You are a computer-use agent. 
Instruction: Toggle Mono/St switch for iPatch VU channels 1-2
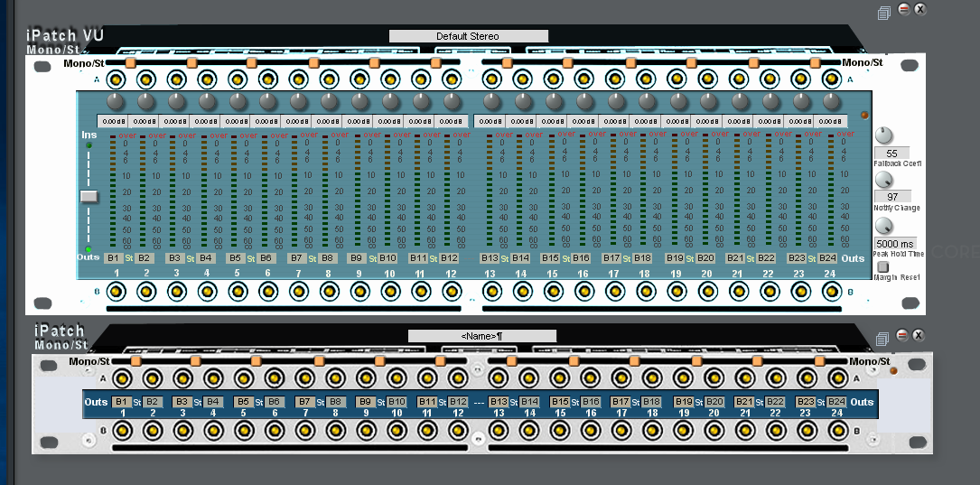coord(131,63)
